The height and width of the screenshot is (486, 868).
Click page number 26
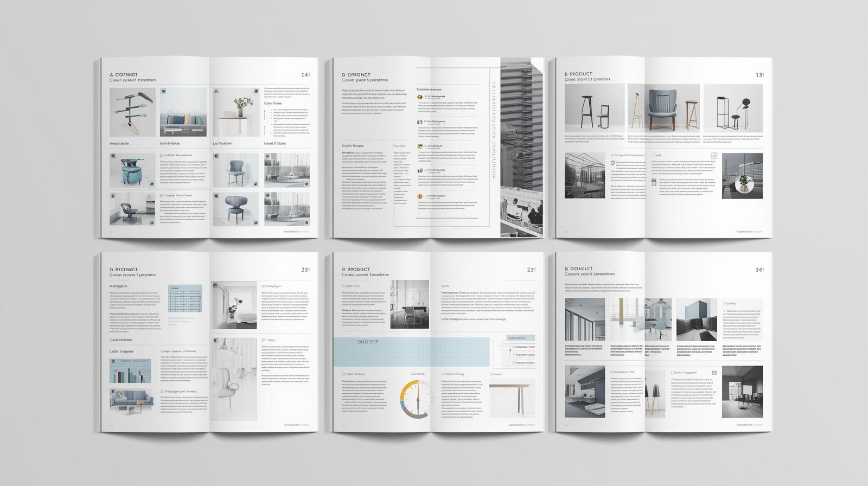tap(759, 270)
